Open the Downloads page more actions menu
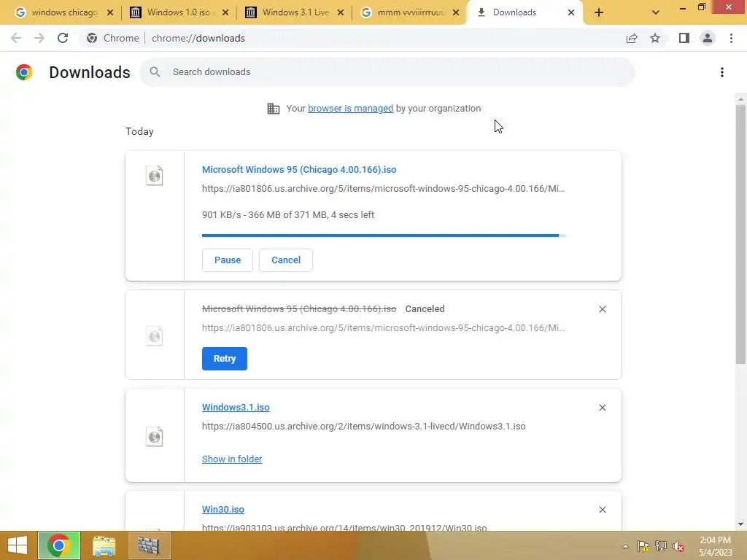The height and width of the screenshot is (560, 747). pyautogui.click(x=722, y=72)
